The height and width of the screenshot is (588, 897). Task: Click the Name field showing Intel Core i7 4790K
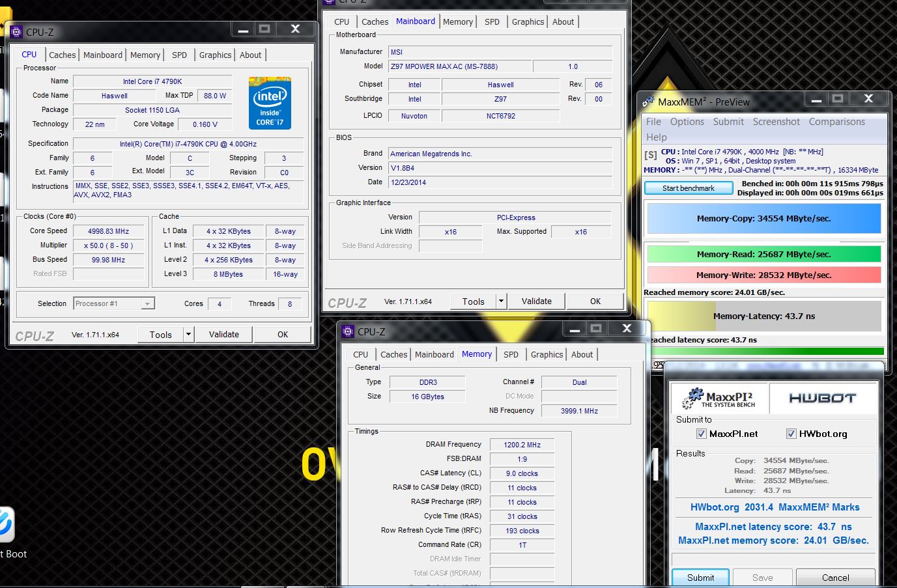[x=153, y=81]
